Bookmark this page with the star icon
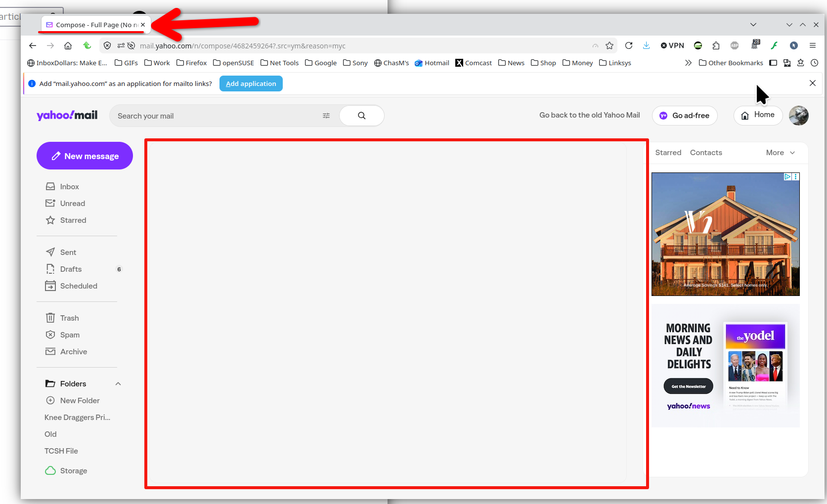This screenshot has height=504, width=827. pos(609,45)
